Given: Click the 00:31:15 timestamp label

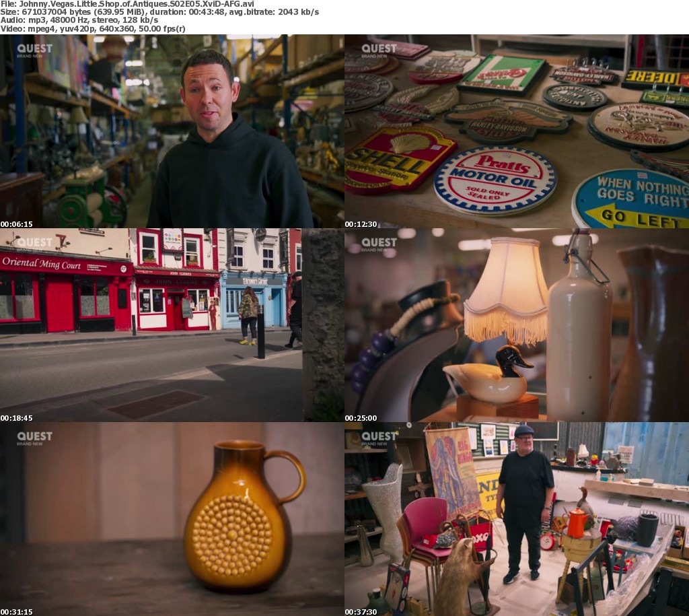Looking at the screenshot, I should (x=16, y=611).
